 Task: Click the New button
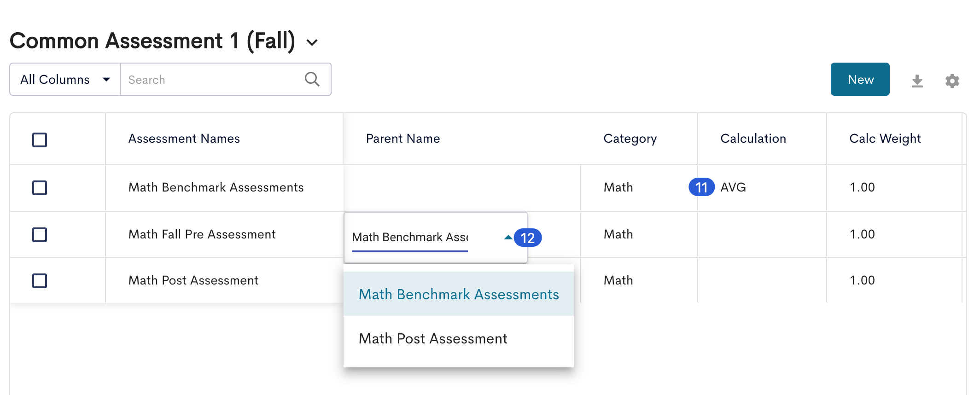(860, 79)
